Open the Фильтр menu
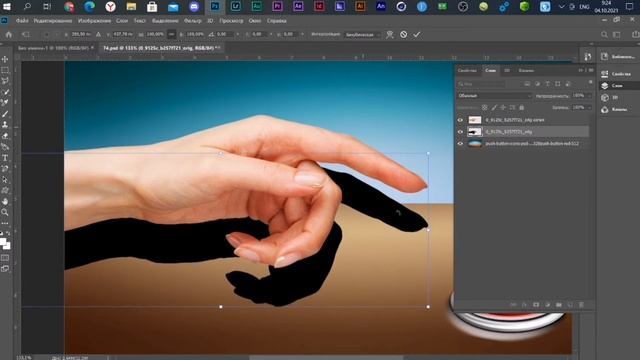 (193, 21)
